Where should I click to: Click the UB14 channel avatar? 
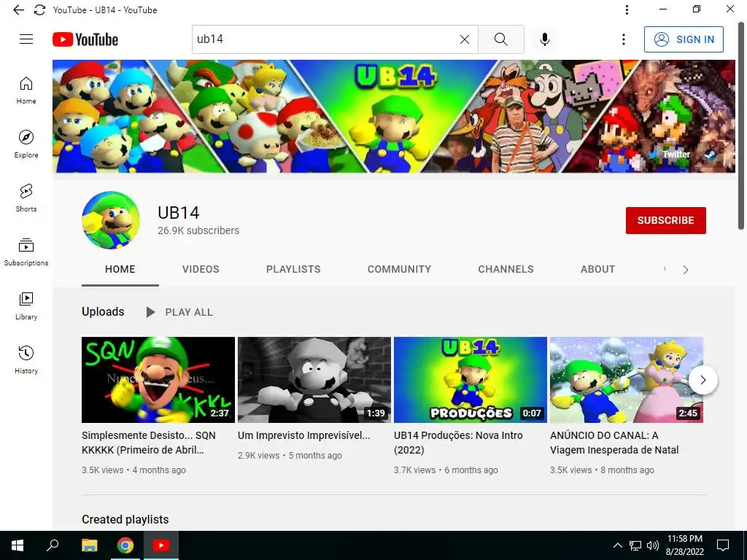click(x=111, y=220)
